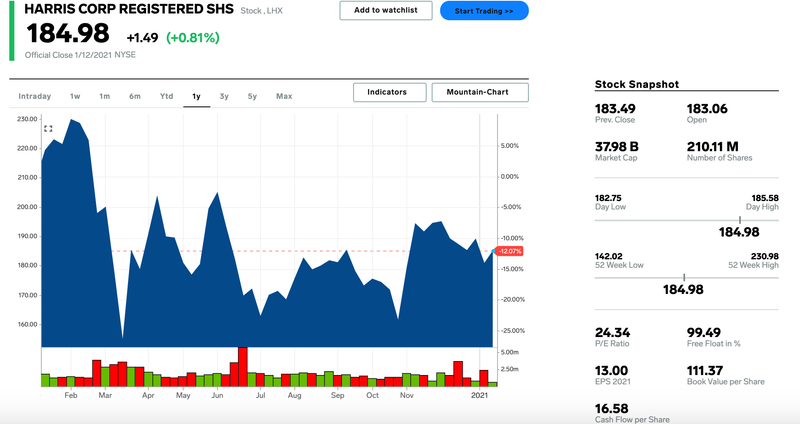The height and width of the screenshot is (424, 800).
Task: Click the 230.00 y-axis label
Action: [28, 119]
